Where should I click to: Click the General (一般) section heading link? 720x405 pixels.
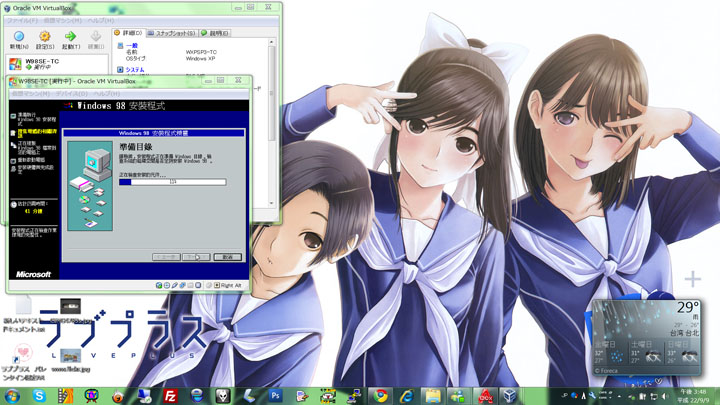132,45
